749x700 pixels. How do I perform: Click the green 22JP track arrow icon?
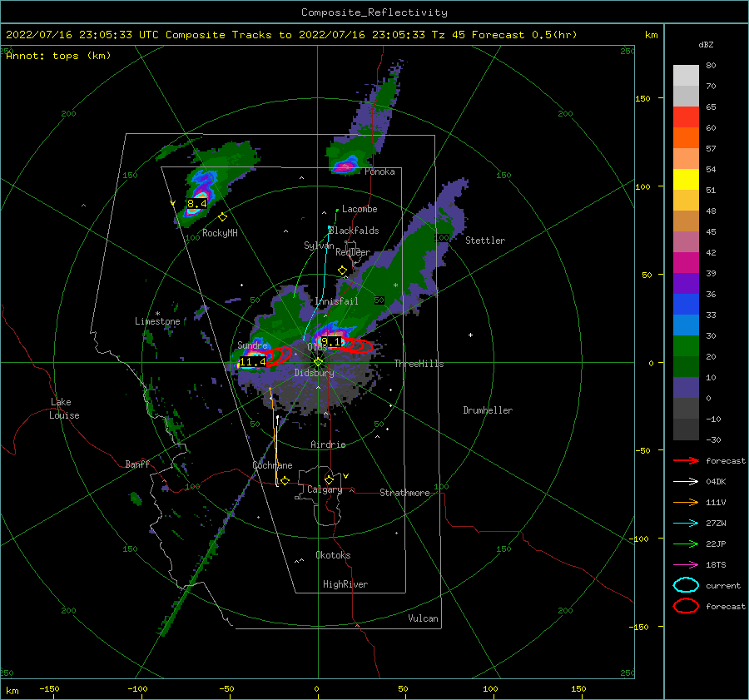(686, 544)
